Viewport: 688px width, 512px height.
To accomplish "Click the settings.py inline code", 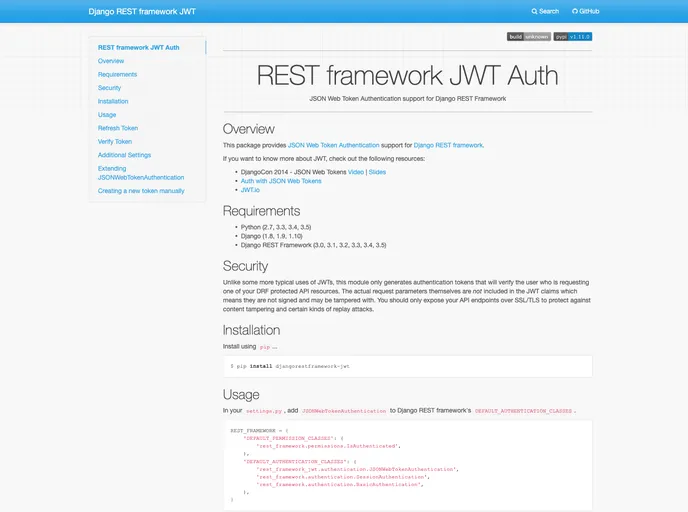I will tap(264, 411).
